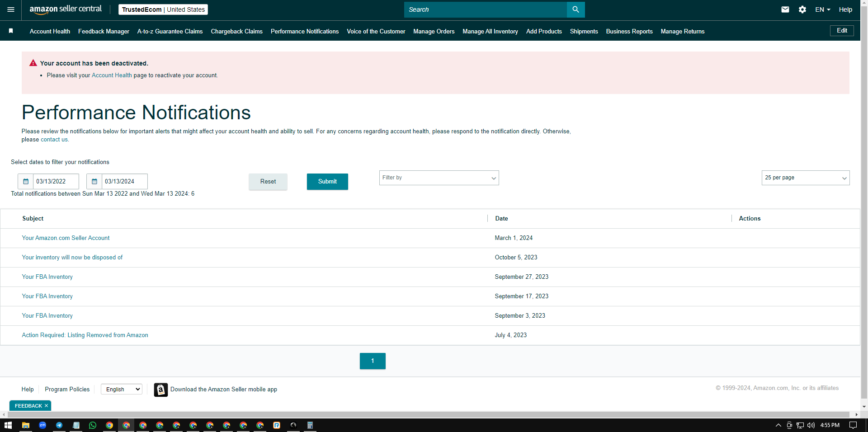Open the EN language dropdown

click(x=823, y=9)
